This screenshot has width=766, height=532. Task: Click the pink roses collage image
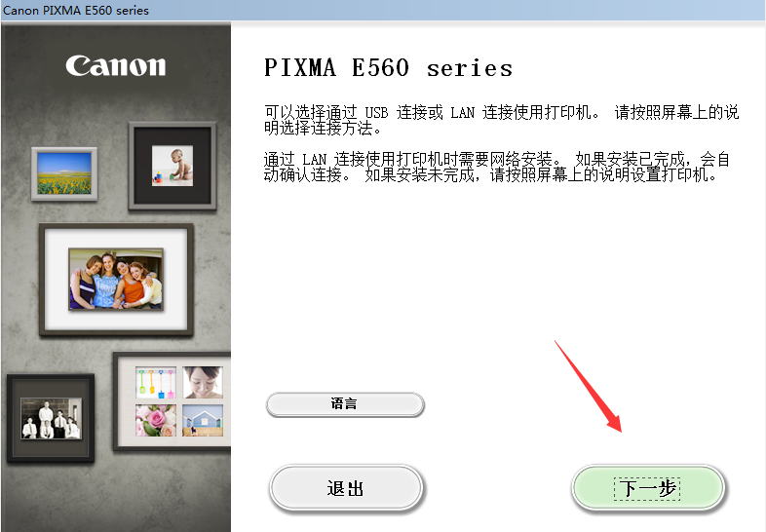coord(156,420)
